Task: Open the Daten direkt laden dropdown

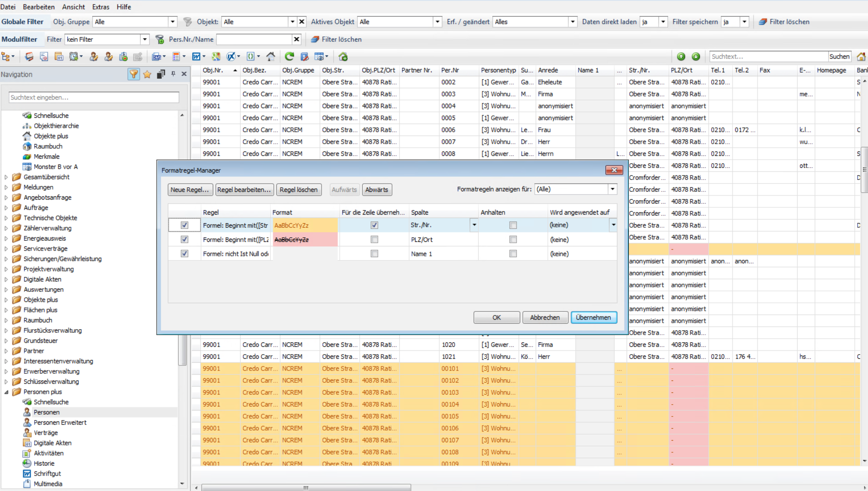Action: 663,21
